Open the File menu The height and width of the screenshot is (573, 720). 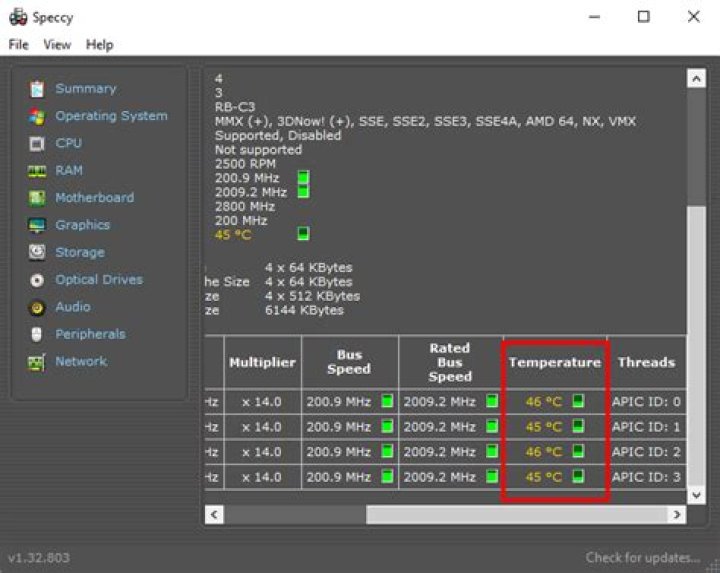(19, 45)
